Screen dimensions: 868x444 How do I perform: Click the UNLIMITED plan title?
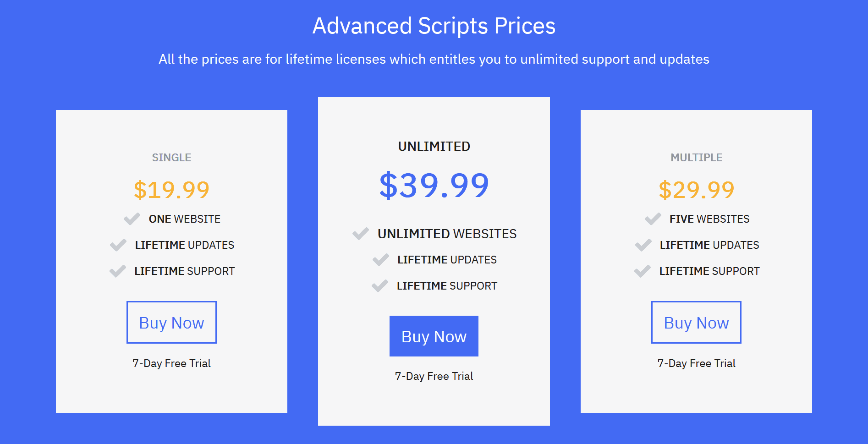pos(434,147)
